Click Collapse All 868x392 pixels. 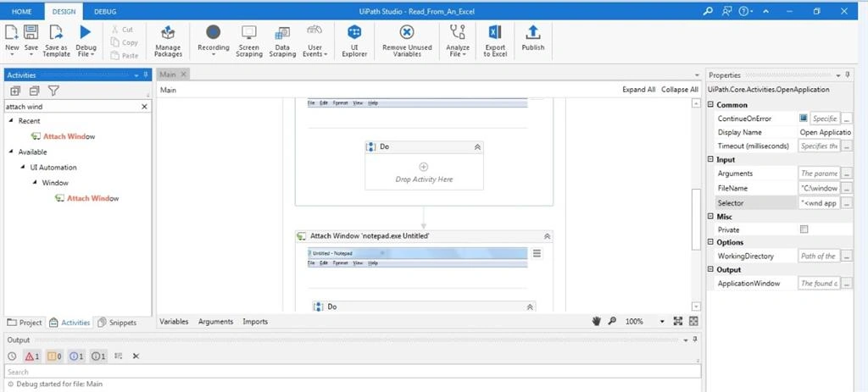click(x=680, y=90)
